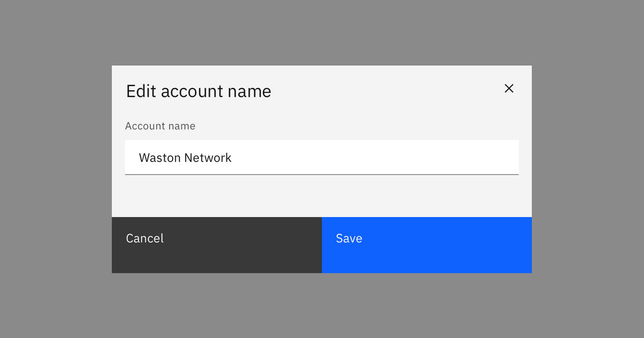The height and width of the screenshot is (338, 644).
Task: Click the dark Cancel footer area
Action: point(217,245)
